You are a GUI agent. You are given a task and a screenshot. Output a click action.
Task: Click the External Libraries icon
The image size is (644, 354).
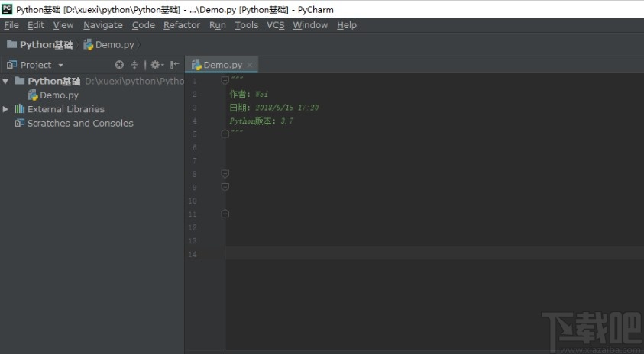tap(19, 108)
